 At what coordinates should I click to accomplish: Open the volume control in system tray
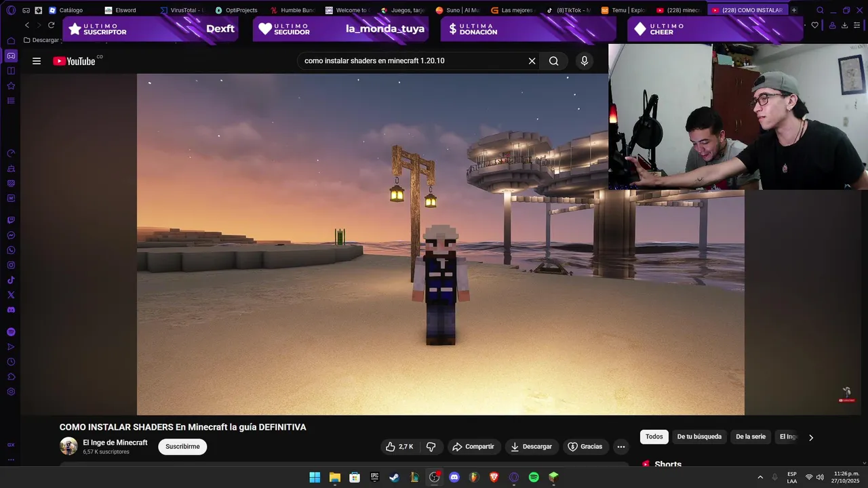point(820,477)
